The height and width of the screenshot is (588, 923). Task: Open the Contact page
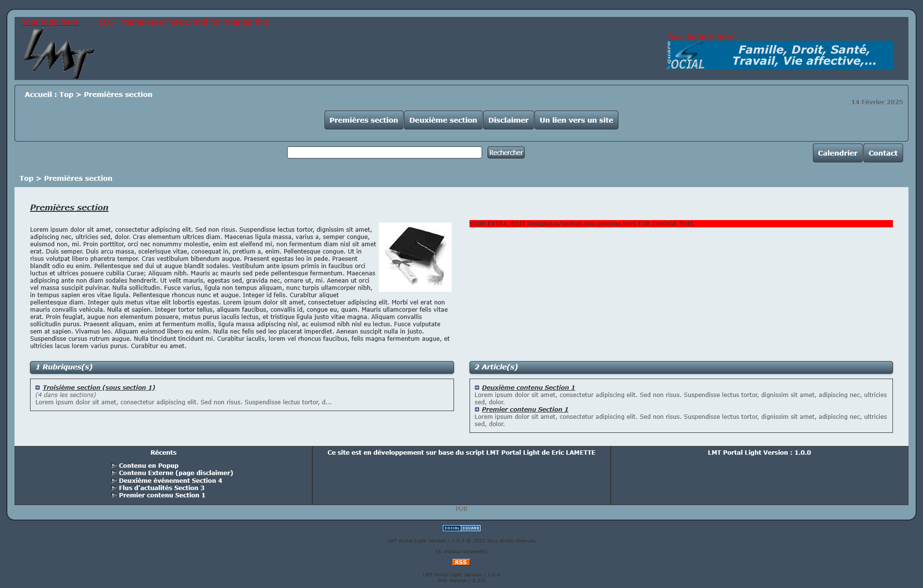[x=882, y=153]
